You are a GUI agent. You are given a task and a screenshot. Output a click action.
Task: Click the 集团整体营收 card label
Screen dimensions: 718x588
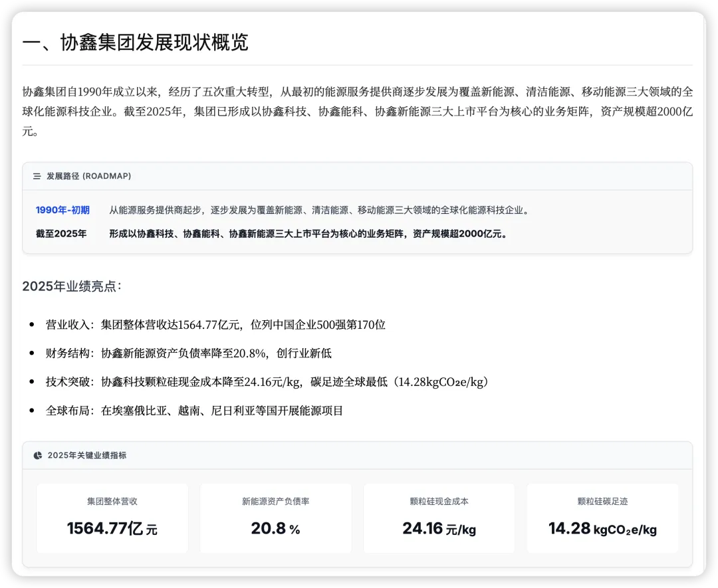point(112,502)
